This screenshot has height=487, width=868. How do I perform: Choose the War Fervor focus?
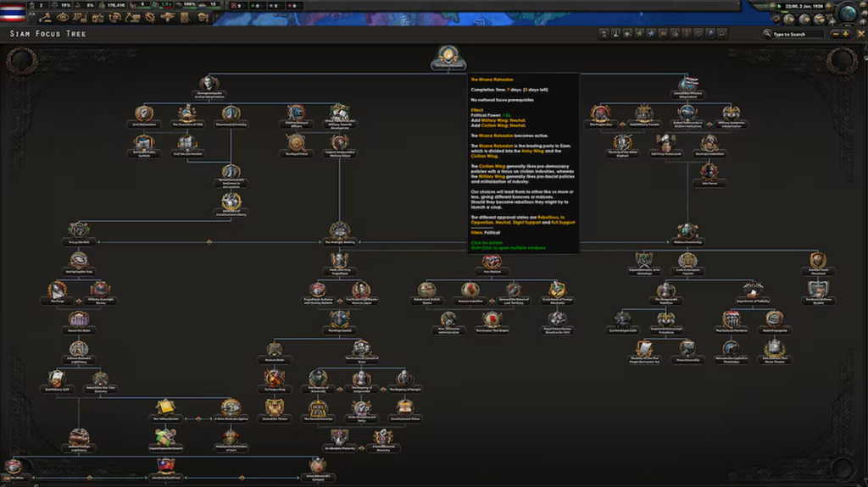click(x=709, y=174)
